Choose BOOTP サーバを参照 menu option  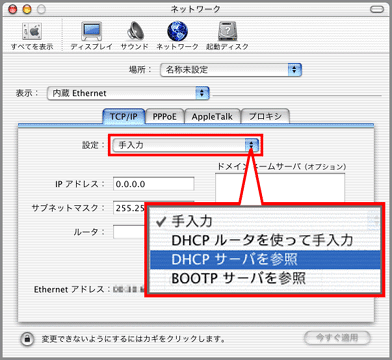(x=265, y=278)
